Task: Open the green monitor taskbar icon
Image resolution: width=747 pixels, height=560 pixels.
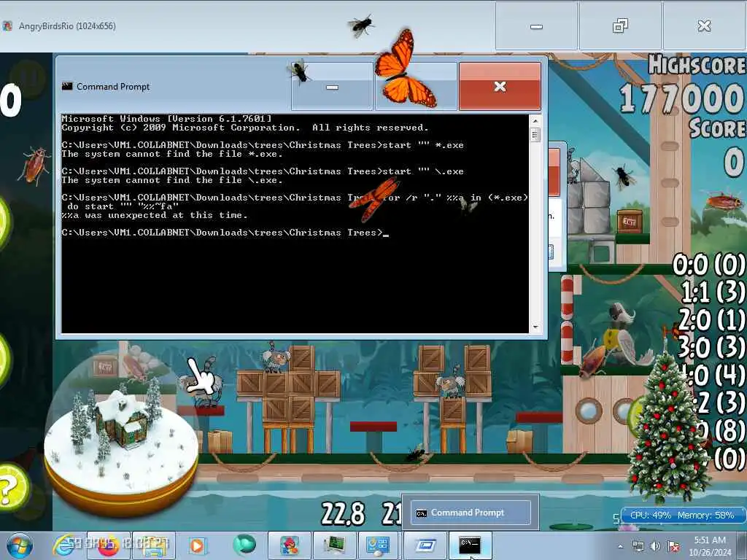Action: pos(334,545)
